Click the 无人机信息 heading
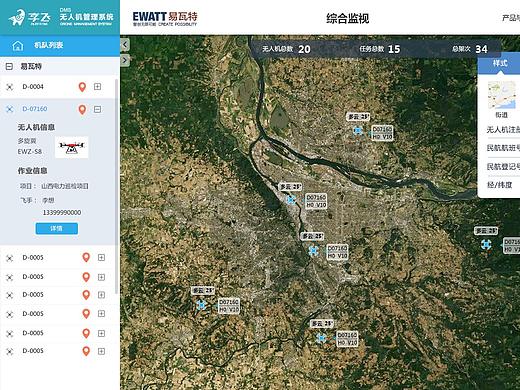 tap(36, 127)
